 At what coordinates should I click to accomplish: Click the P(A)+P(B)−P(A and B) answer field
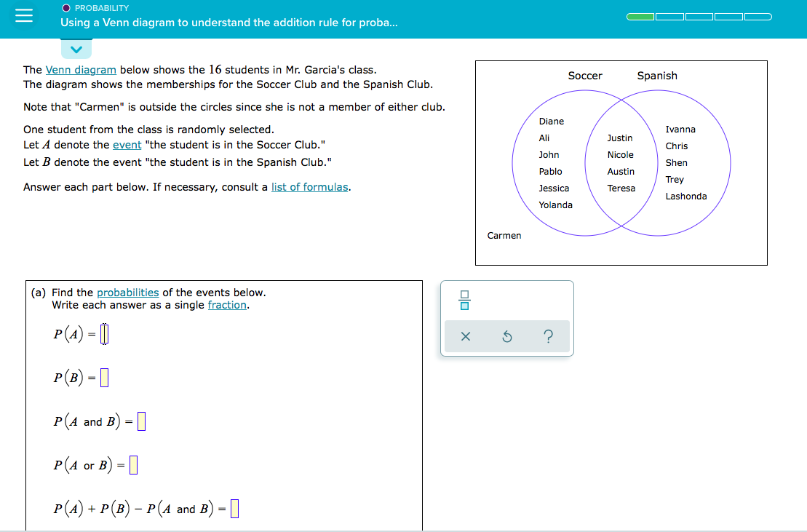(234, 508)
